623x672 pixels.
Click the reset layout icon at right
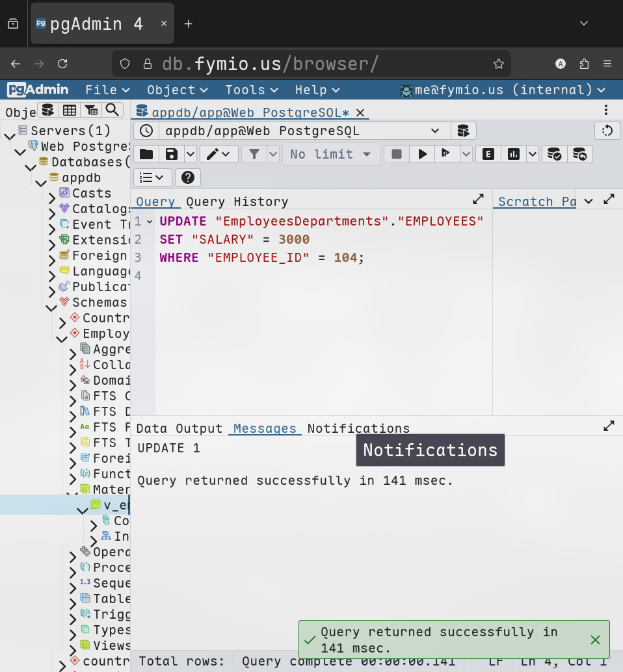[x=607, y=131]
